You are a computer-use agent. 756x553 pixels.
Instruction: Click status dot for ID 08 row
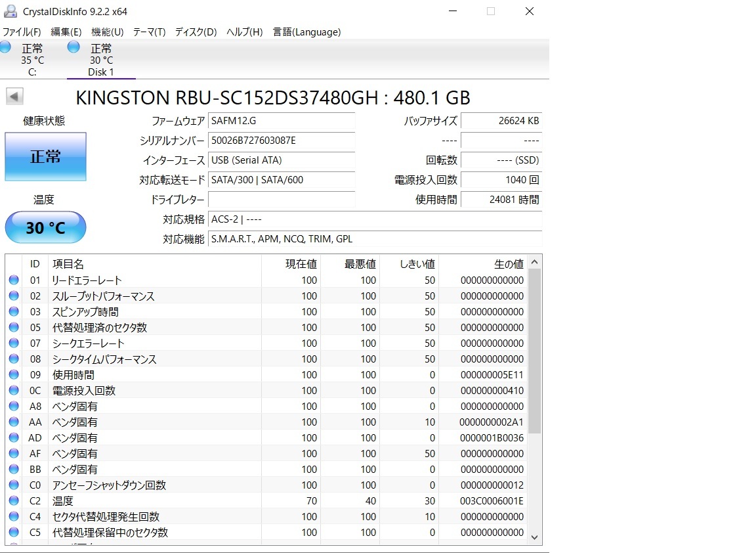14,359
